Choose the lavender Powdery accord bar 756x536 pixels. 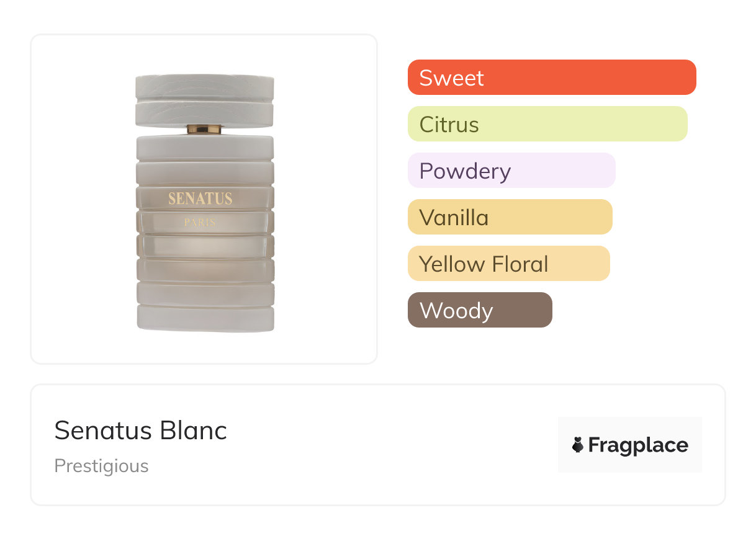click(x=511, y=171)
